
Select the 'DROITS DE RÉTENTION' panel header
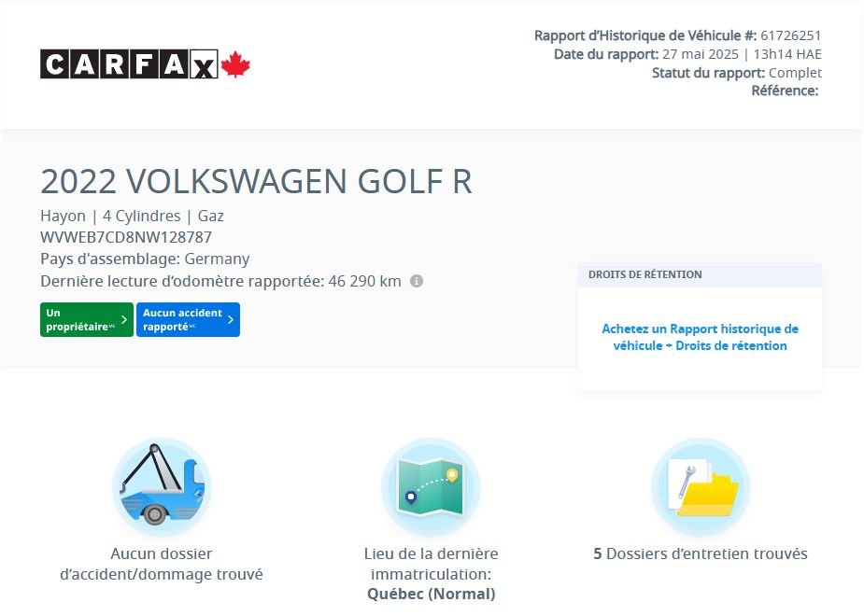pyautogui.click(x=700, y=274)
